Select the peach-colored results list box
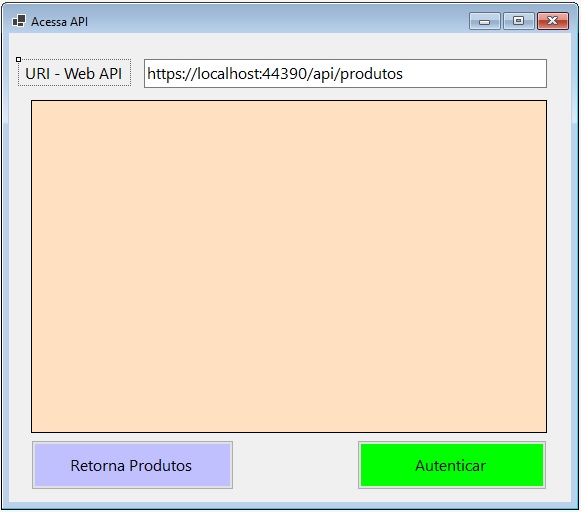Image resolution: width=581 pixels, height=512 pixels. tap(289, 266)
